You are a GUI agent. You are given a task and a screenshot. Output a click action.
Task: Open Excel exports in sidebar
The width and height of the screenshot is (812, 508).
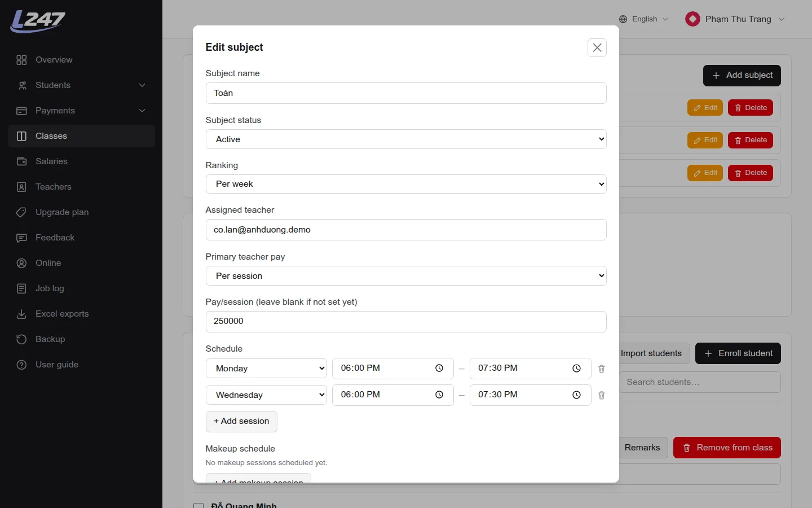(x=82, y=314)
